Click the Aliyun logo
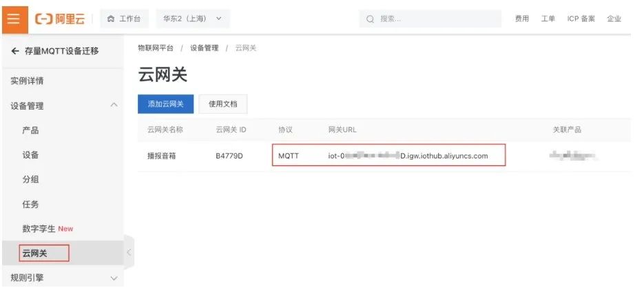Image resolution: width=644 pixels, height=299 pixels. 60,19
